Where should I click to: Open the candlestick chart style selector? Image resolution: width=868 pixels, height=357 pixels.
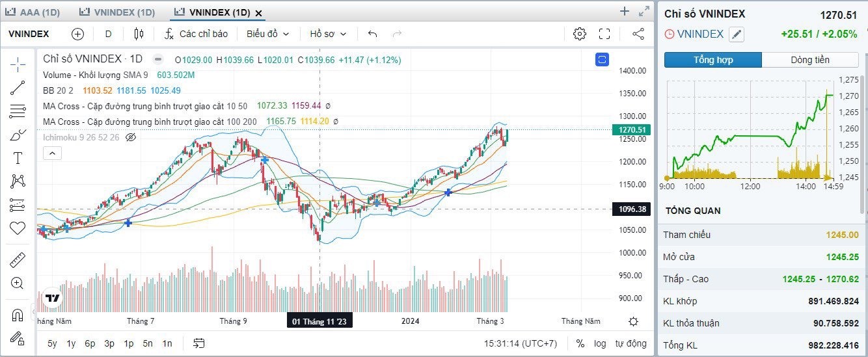click(138, 34)
